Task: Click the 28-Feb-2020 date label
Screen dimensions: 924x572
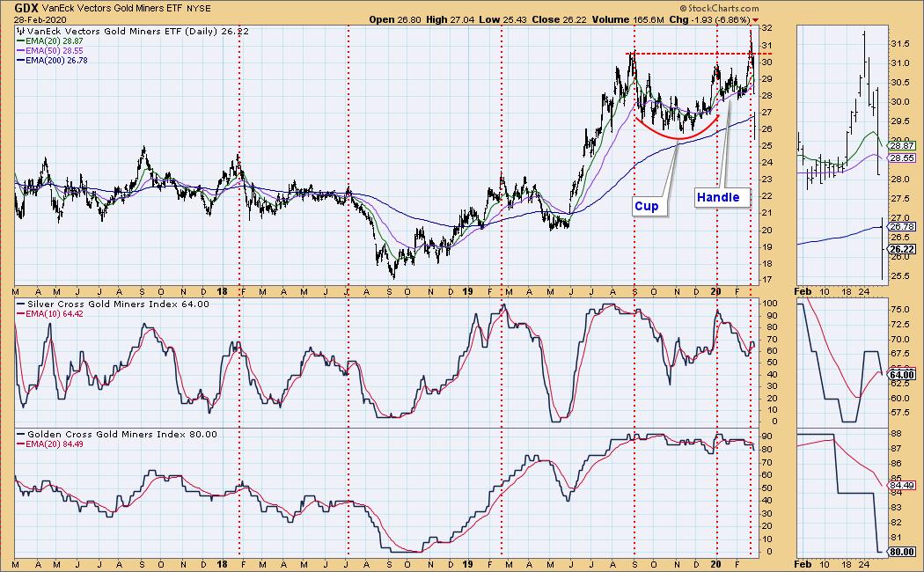Action: point(40,20)
